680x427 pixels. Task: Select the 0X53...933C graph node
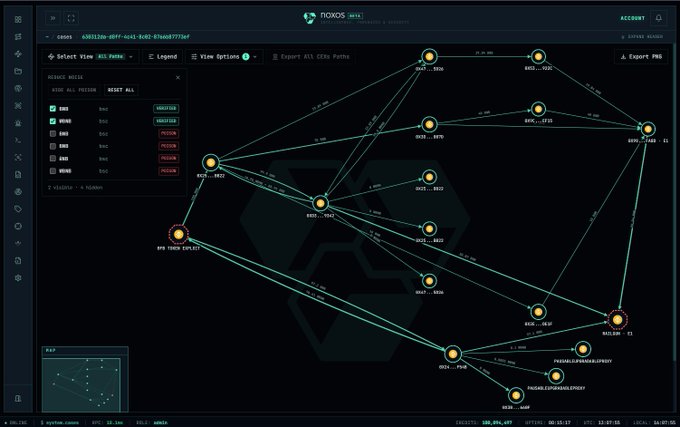pyautogui.click(x=538, y=56)
